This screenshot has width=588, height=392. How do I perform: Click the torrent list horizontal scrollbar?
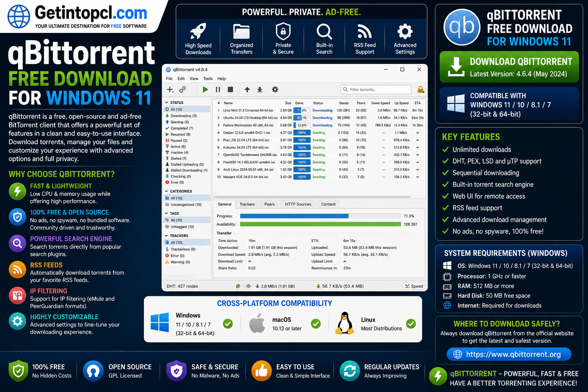[312, 197]
